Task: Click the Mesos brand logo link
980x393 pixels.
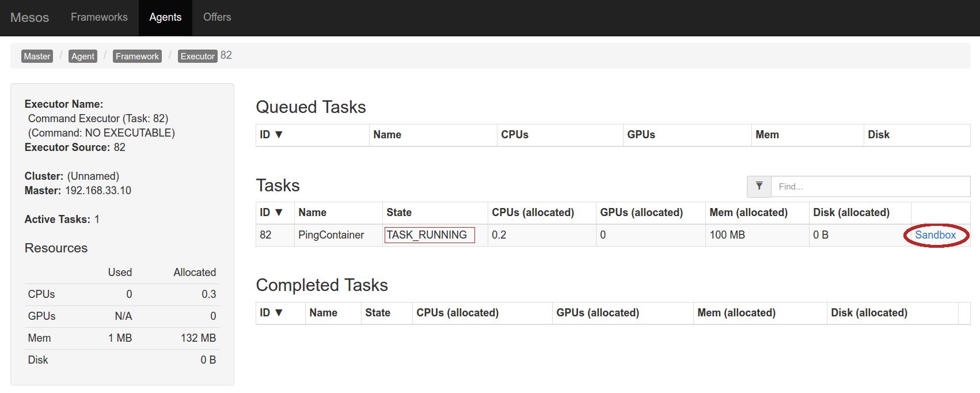Action: [30, 17]
